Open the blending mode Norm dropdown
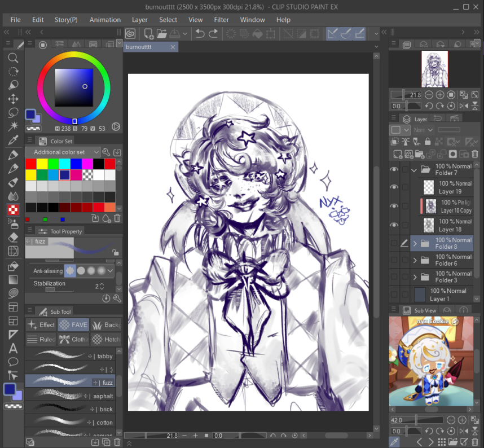Viewport: 484px width, 448px height. pyautogui.click(x=423, y=130)
